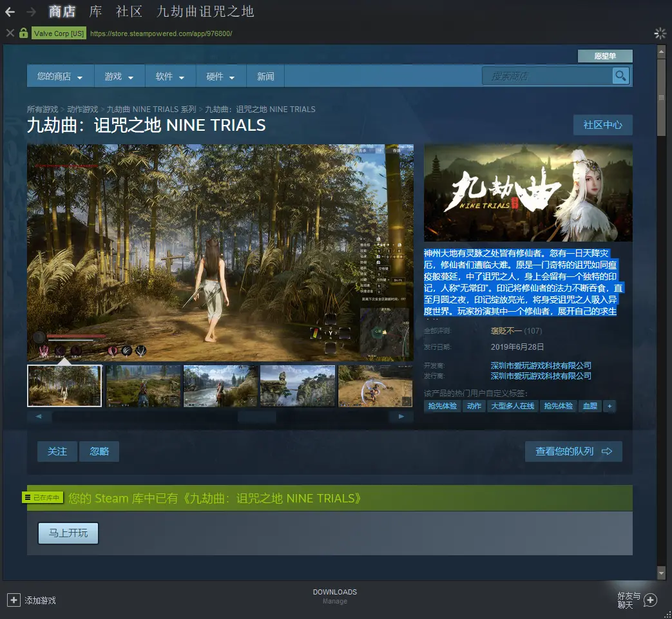Image resolution: width=672 pixels, height=619 pixels.
Task: Open the 社区中心 community hub
Action: [x=602, y=125]
